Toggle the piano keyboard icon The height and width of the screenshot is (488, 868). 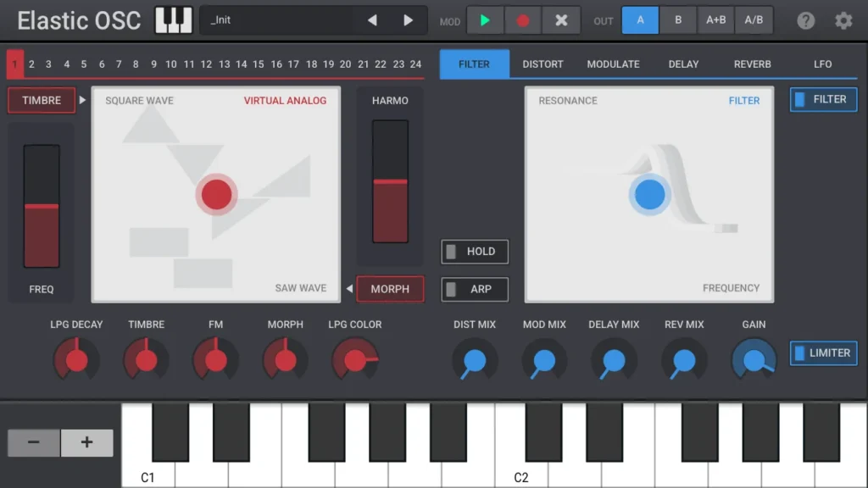tap(173, 20)
